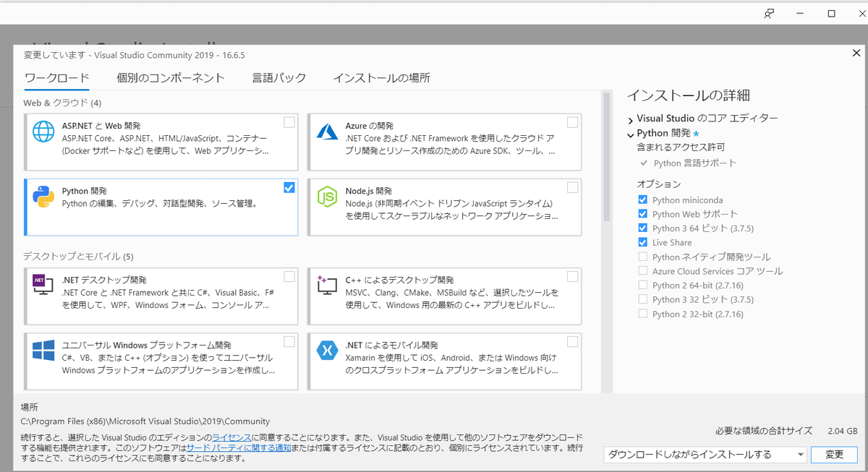This screenshot has height=472, width=868.
Task: Enable the Azure の開発 workload checkbox
Action: click(573, 122)
